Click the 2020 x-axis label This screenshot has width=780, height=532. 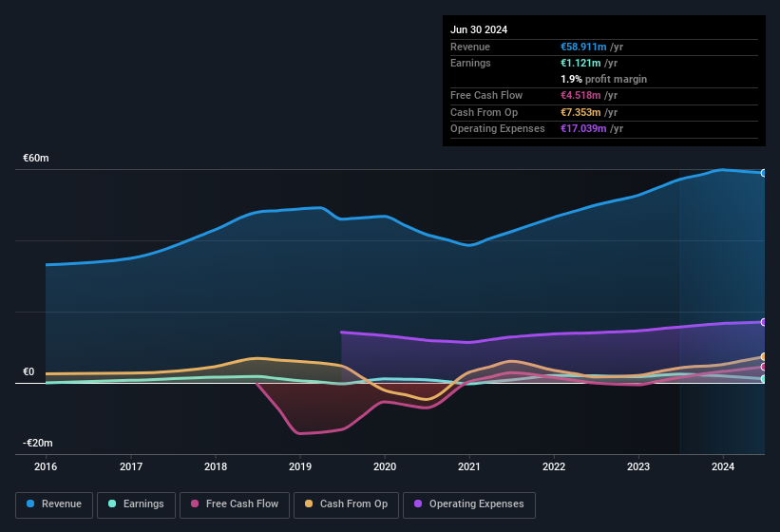385,466
